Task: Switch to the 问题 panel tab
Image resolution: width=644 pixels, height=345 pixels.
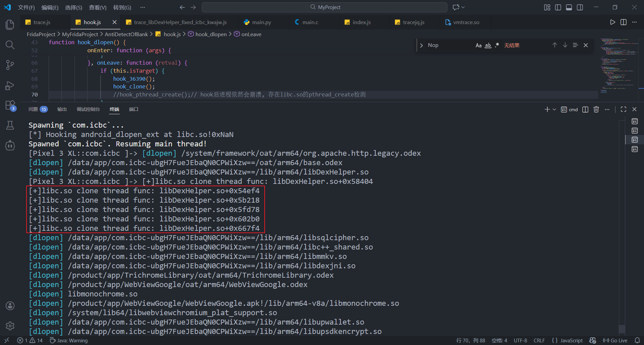Action: 38,109
